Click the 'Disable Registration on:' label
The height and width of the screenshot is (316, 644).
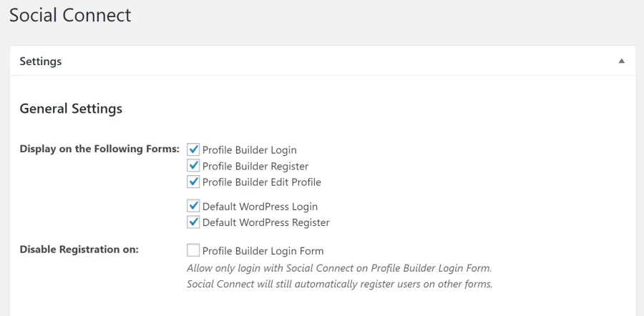tap(79, 249)
